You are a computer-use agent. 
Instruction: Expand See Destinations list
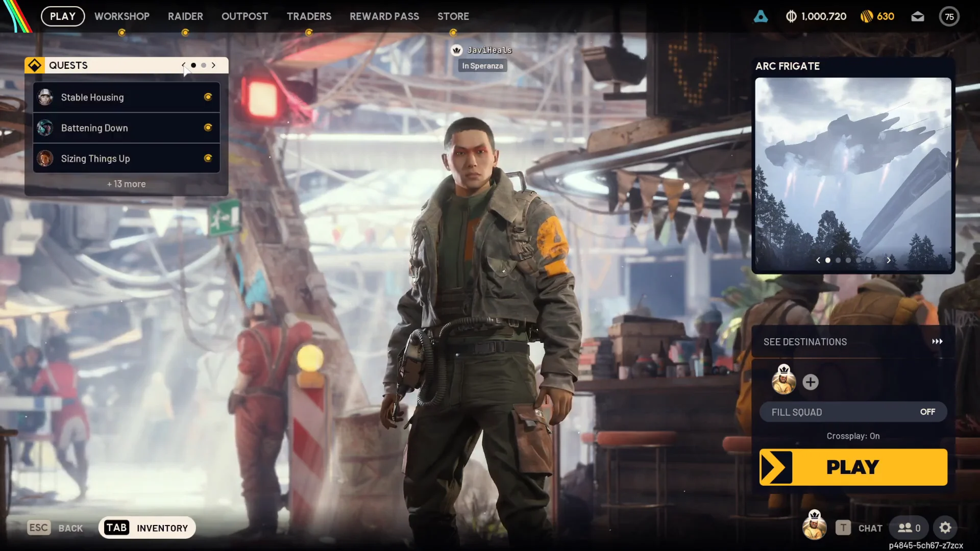(x=853, y=342)
